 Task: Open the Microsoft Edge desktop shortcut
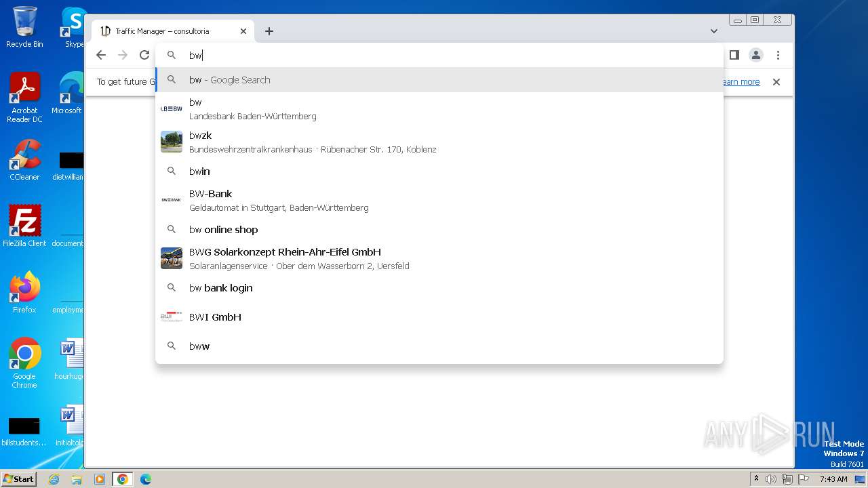click(68, 94)
